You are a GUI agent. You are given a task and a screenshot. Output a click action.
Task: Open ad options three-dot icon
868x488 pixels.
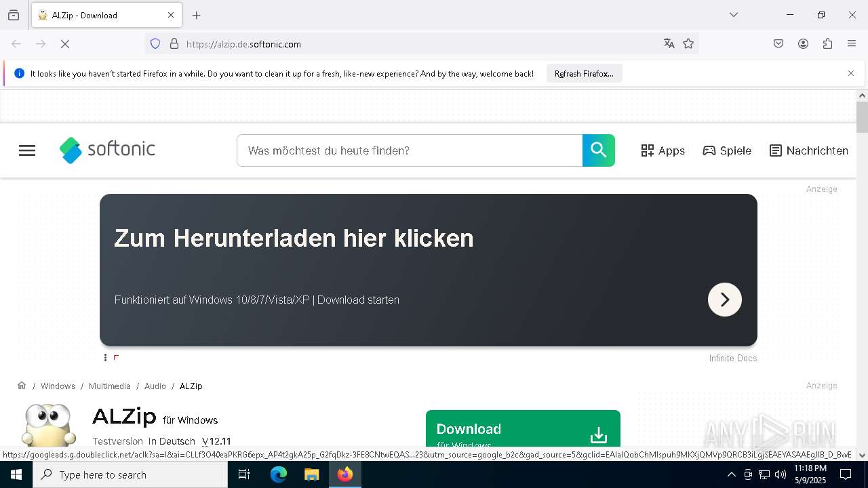point(105,358)
